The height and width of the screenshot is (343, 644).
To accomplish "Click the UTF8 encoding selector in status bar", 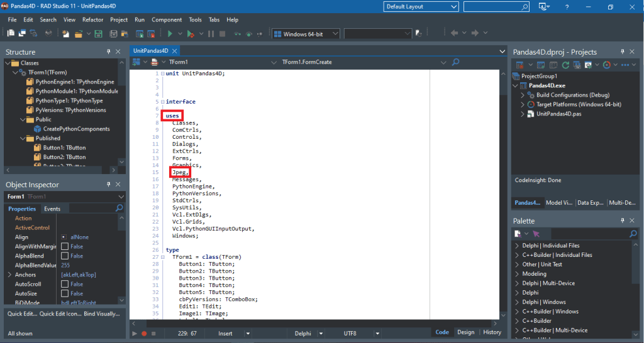I will click(x=350, y=334).
